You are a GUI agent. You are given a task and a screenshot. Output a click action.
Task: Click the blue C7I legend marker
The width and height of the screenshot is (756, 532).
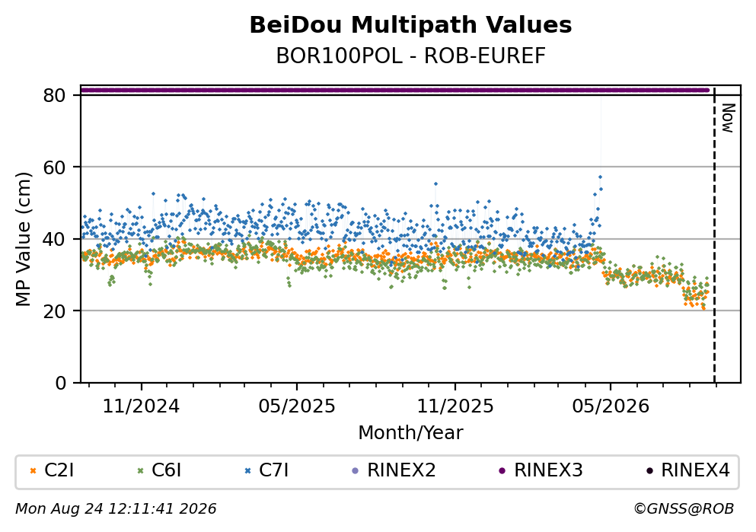248,471
